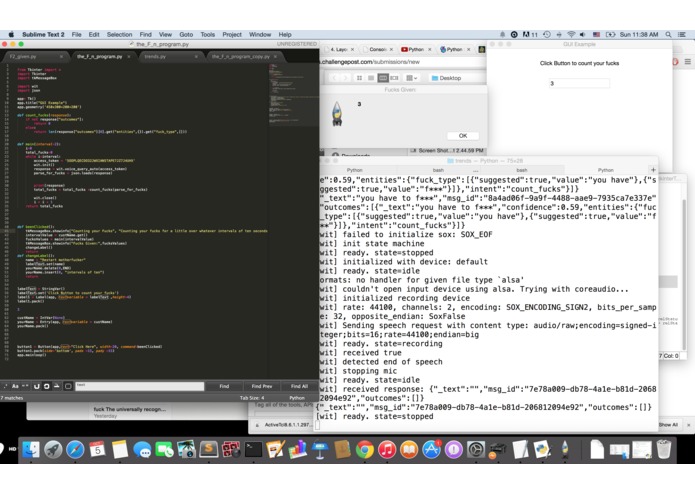This screenshot has height=494, width=695.
Task: Click the Wi-Fi menu bar icon
Action: coord(571,35)
